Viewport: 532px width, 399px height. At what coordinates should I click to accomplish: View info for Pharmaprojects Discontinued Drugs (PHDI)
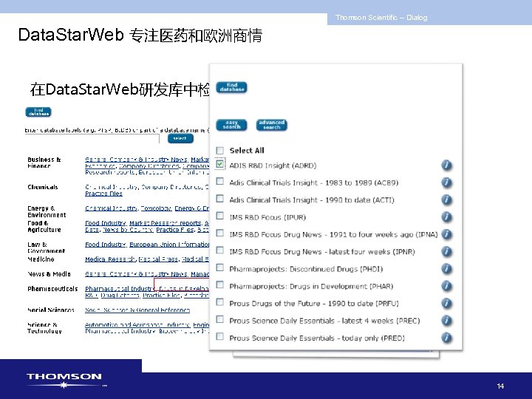[x=446, y=269]
